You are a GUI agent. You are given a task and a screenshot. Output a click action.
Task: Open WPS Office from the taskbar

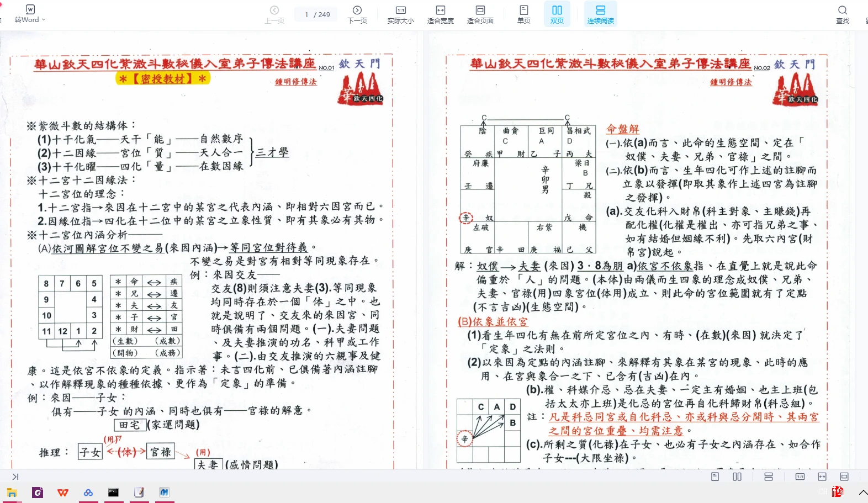[x=63, y=493]
